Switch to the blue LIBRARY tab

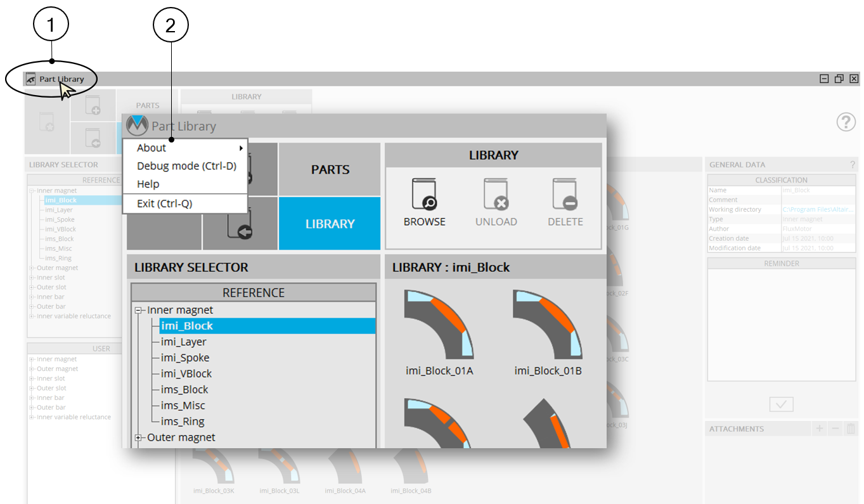(x=330, y=224)
